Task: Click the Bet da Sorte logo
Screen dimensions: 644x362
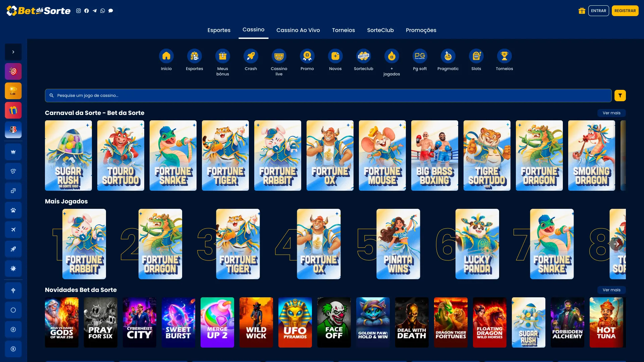Action: coord(39,11)
